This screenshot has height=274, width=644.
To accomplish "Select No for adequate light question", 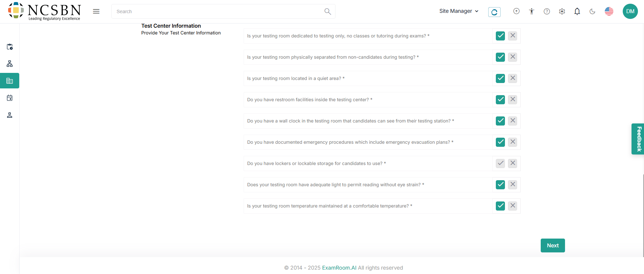I will point(513,185).
